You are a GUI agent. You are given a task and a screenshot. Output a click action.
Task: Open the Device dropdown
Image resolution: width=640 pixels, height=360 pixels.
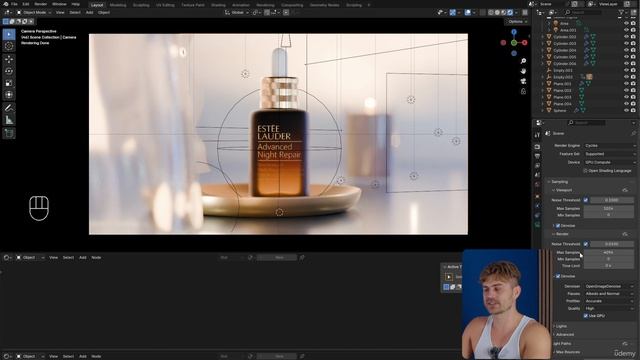[610, 162]
